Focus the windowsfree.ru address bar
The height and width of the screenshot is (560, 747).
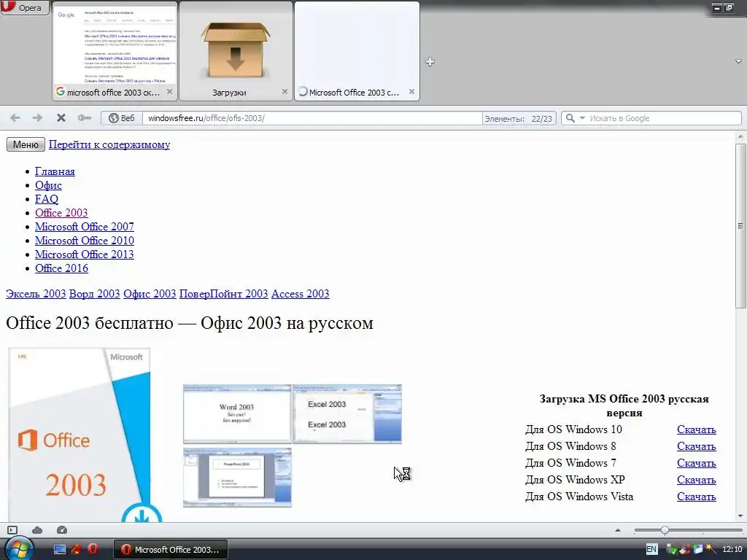[x=312, y=118]
